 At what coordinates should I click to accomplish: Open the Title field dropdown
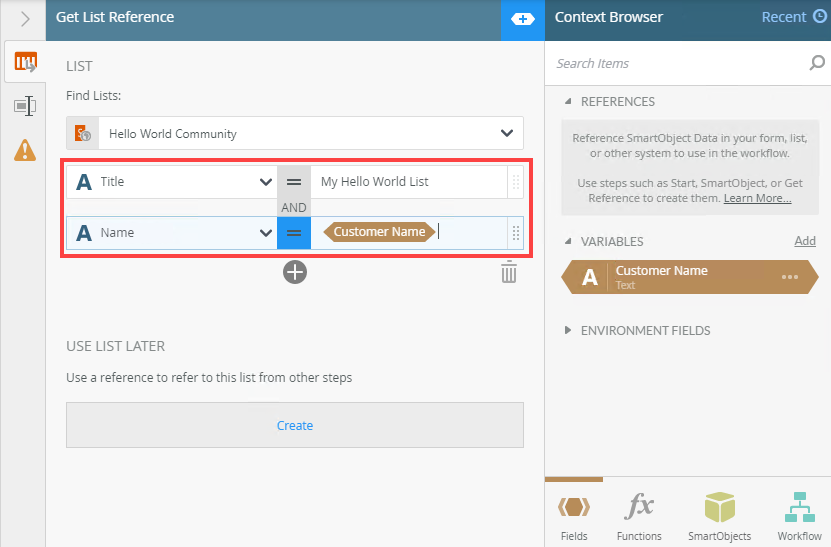point(266,182)
